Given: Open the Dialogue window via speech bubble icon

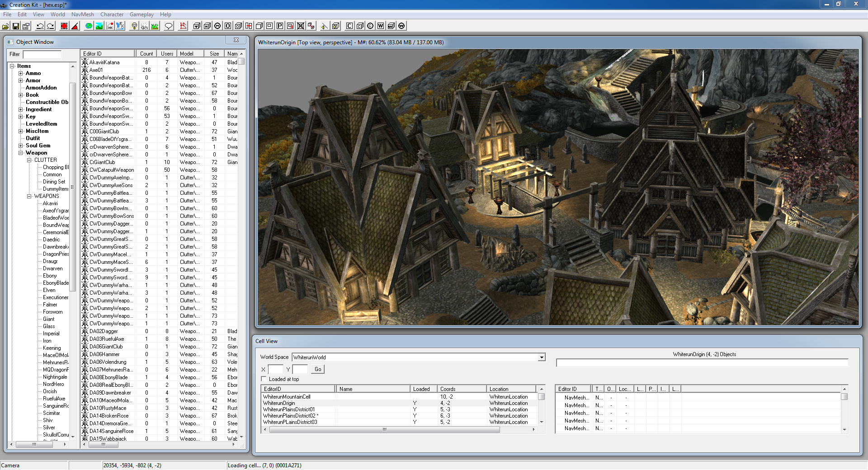Looking at the screenshot, I should 168,26.
